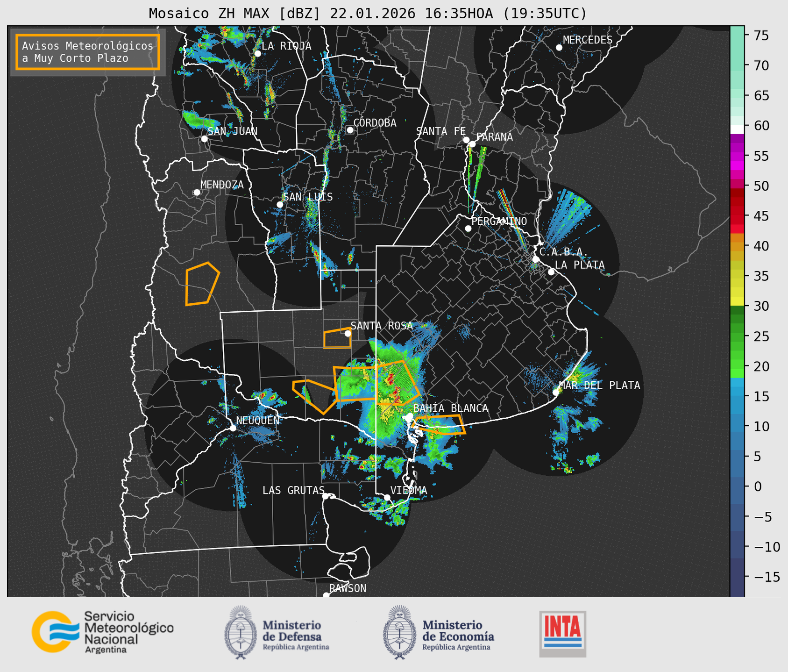Click the INTA logo
This screenshot has height=672, width=788.
562,634
